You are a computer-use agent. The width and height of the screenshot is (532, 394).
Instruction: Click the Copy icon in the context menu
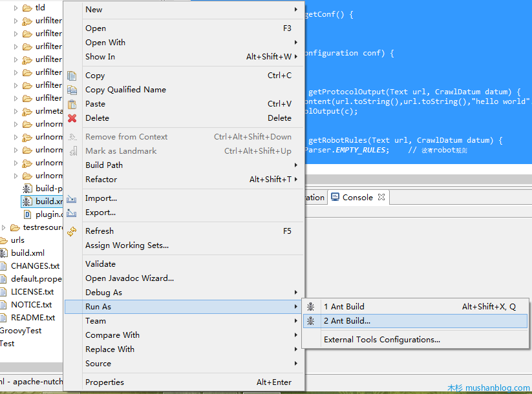[73, 76]
